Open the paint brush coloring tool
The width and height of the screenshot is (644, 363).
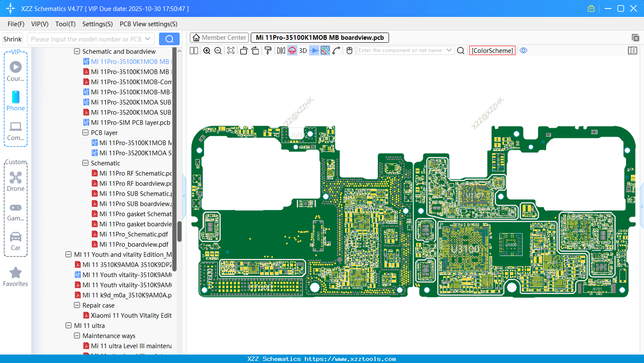269,50
